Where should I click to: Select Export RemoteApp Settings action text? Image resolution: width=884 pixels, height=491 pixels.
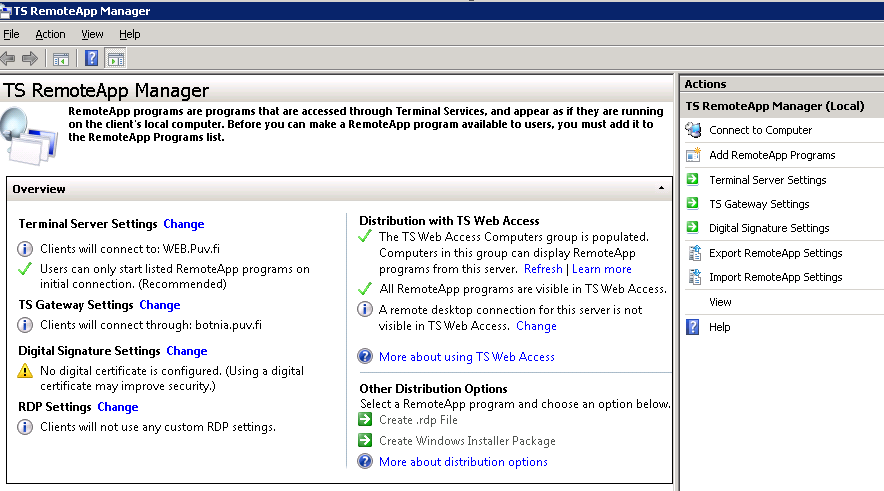[x=776, y=253]
